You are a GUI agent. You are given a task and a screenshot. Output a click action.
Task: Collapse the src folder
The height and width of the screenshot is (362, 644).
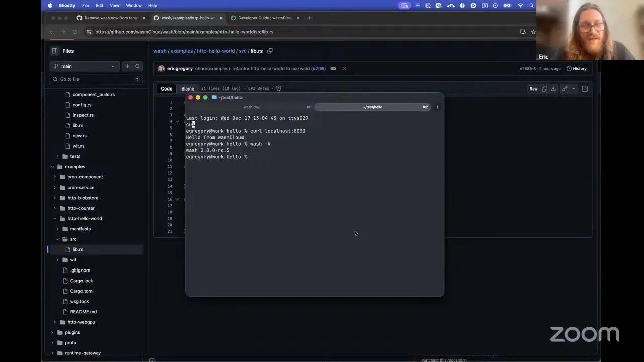click(x=57, y=239)
